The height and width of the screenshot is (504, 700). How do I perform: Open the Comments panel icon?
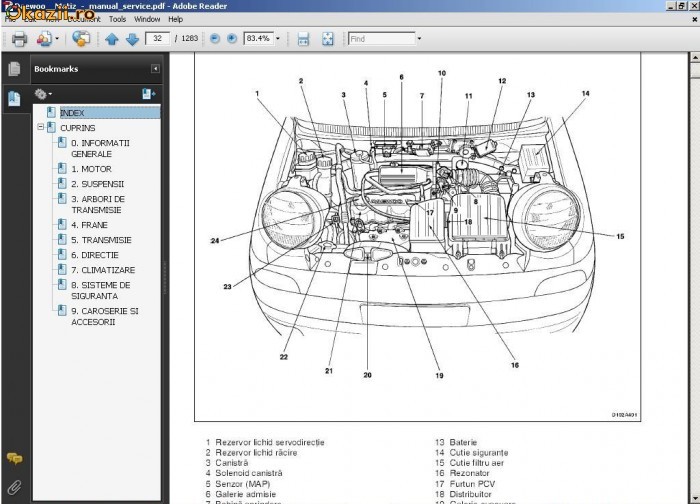14,458
